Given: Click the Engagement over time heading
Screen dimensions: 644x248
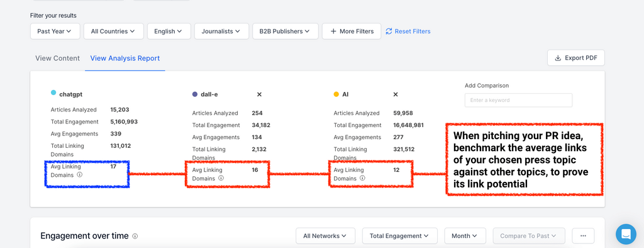Looking at the screenshot, I should click(x=84, y=236).
